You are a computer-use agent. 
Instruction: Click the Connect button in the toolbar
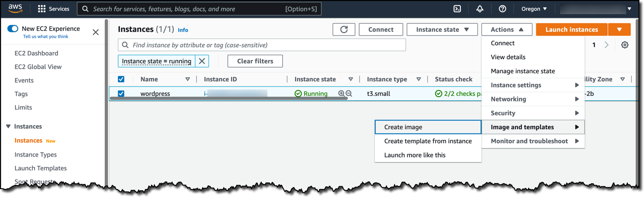[x=381, y=30]
